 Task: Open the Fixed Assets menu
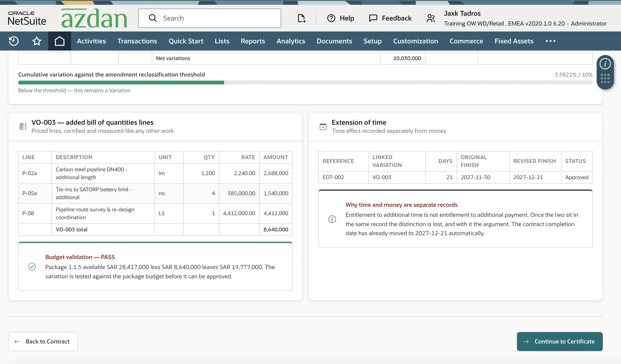[x=514, y=41]
